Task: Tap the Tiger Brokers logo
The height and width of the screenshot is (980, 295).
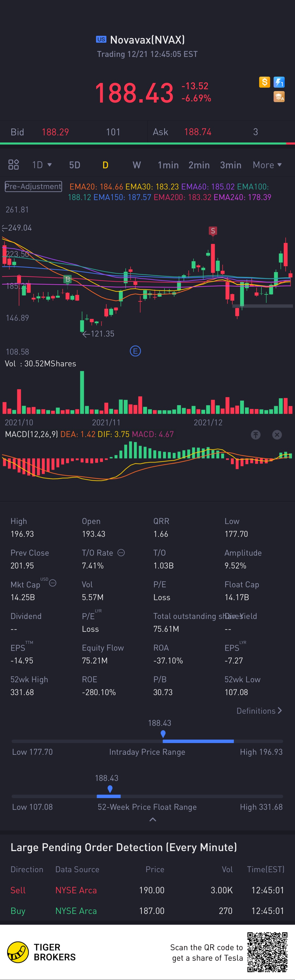Action: pyautogui.click(x=41, y=952)
